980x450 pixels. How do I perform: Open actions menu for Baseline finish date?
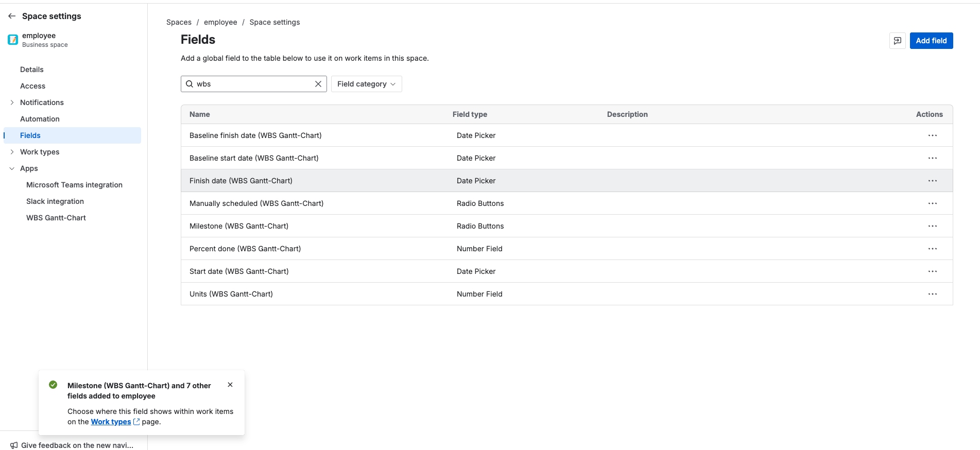click(x=932, y=135)
